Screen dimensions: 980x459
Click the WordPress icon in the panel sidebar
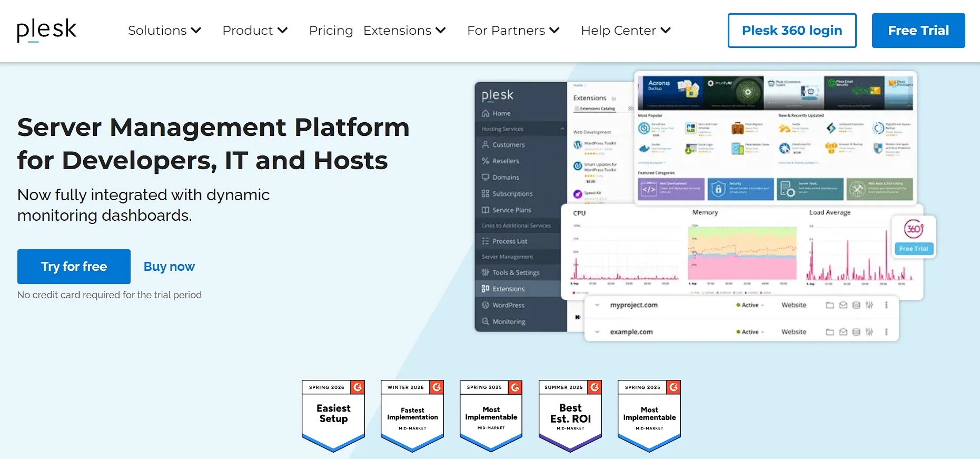[x=486, y=305]
